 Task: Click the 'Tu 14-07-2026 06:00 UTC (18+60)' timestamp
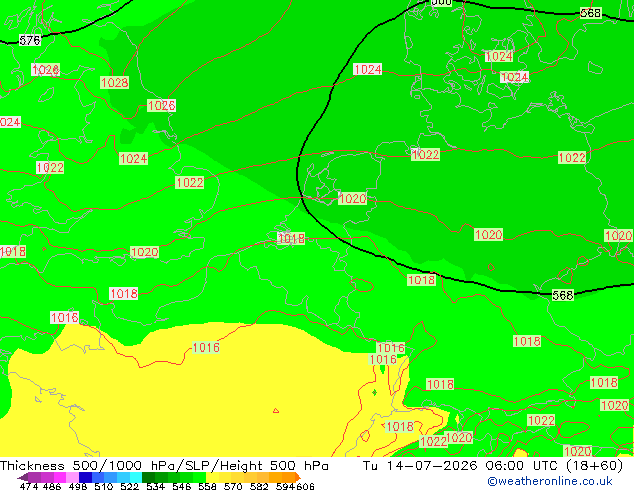coord(493,466)
